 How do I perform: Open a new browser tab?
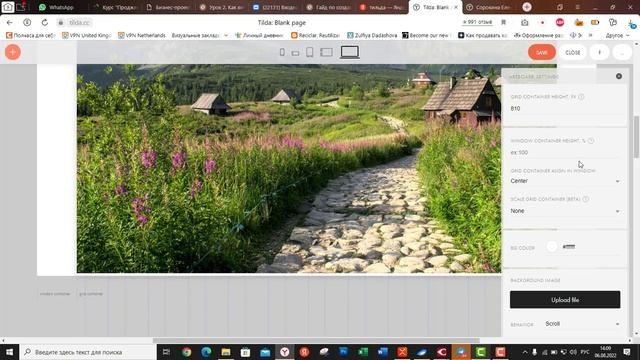pos(527,7)
